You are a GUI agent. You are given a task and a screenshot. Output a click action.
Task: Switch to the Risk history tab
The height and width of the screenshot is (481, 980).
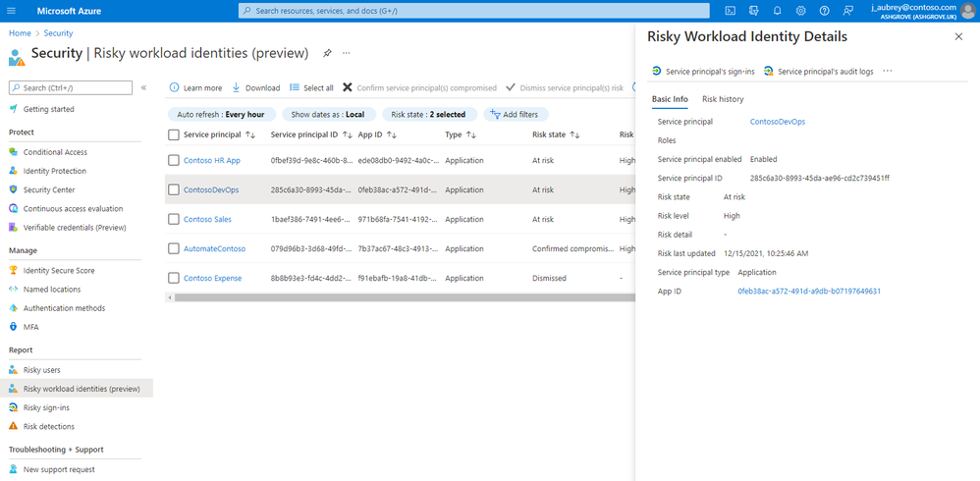click(723, 99)
